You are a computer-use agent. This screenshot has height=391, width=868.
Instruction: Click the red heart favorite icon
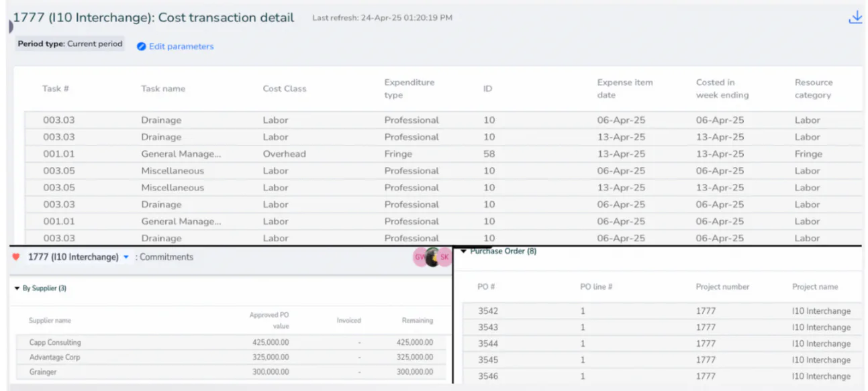pos(16,257)
